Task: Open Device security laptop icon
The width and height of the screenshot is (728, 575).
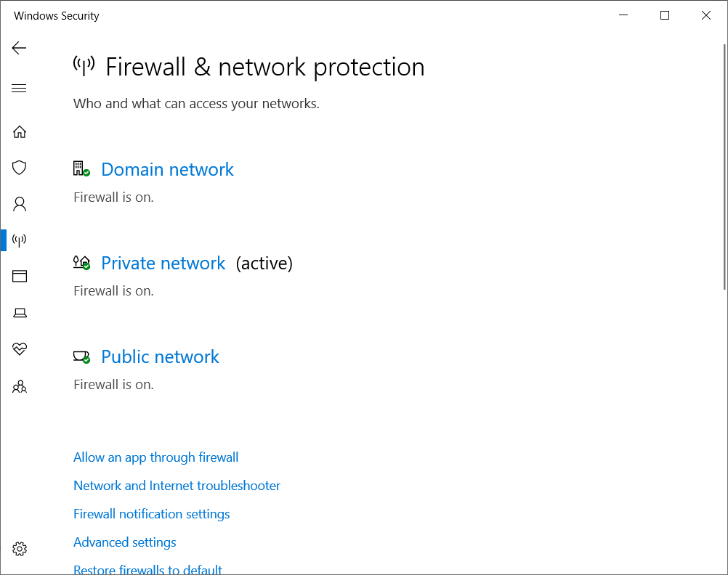Action: (20, 313)
